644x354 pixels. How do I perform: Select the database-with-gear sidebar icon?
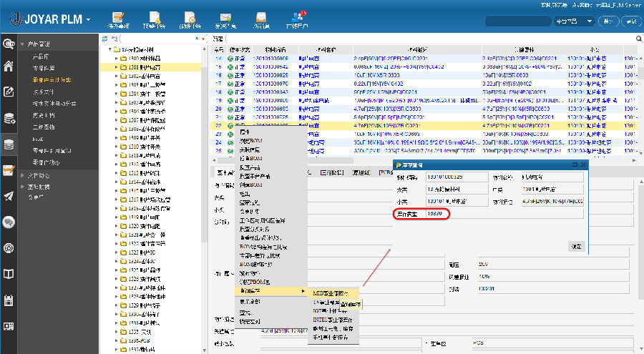tap(9, 118)
